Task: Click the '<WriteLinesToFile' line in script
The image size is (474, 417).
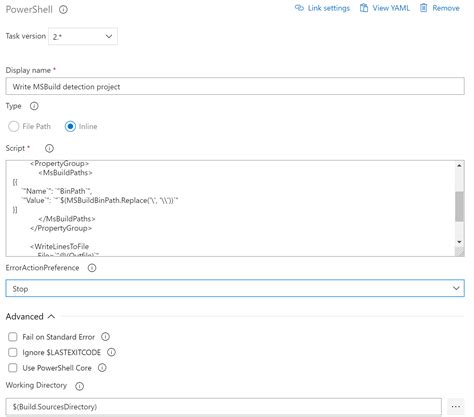Action: pyautogui.click(x=60, y=247)
